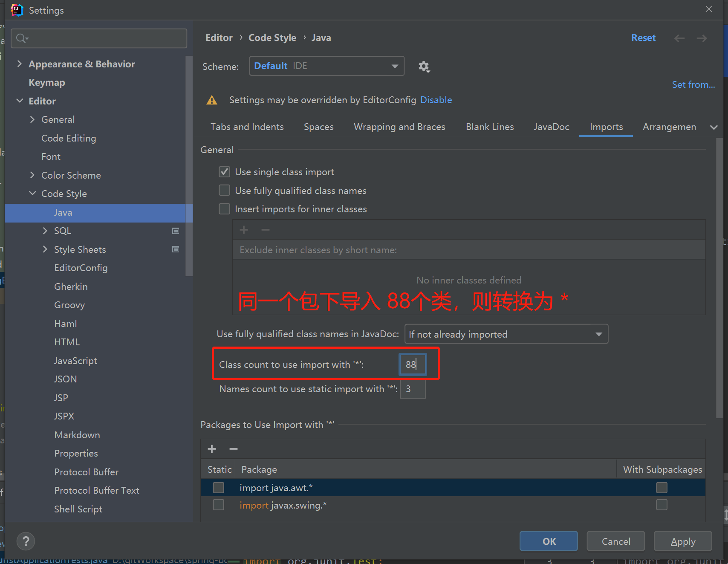Screen dimensions: 728x564
Task: Select JavaScript code style
Action: [x=75, y=361]
